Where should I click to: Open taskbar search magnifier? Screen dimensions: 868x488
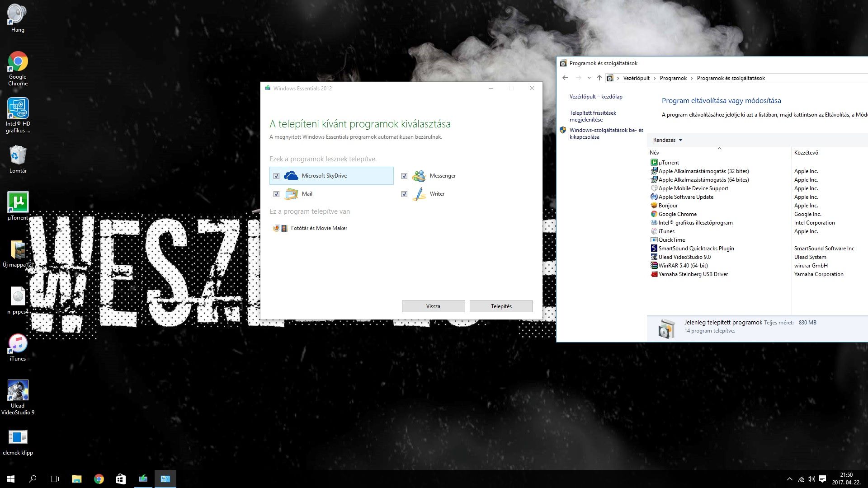click(x=33, y=479)
